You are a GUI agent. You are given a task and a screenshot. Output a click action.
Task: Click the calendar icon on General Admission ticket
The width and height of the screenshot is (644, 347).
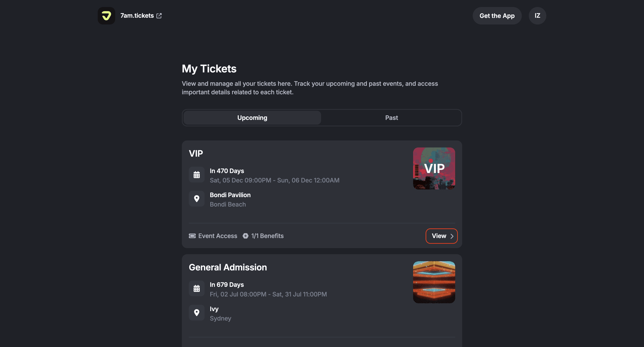tap(196, 288)
